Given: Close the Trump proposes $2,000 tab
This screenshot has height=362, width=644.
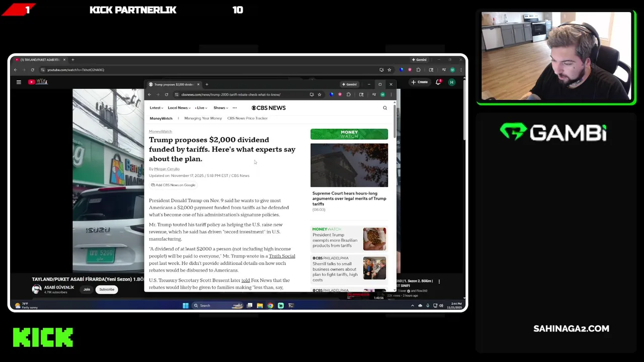Looking at the screenshot, I should (198, 84).
